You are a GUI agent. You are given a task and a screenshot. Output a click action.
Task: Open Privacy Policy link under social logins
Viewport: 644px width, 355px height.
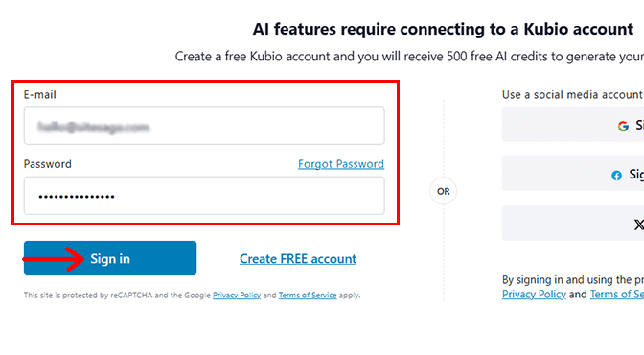point(534,295)
